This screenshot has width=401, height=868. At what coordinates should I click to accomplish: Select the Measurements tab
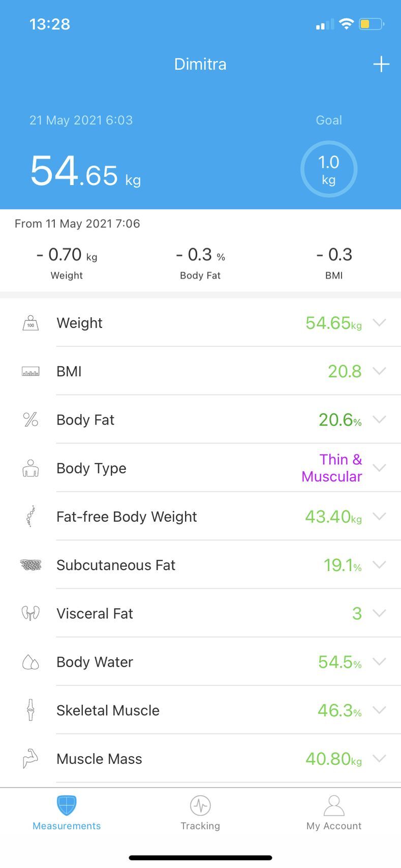click(67, 814)
